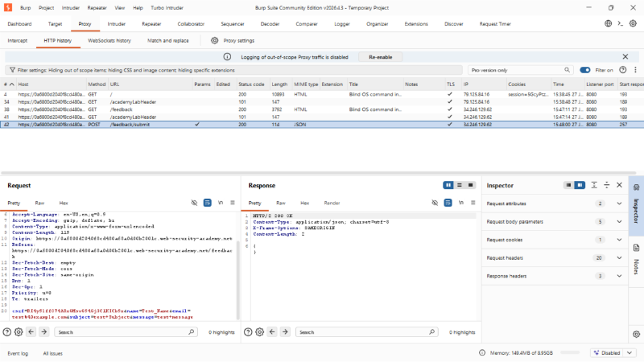The width and height of the screenshot is (644, 362).
Task: Open the Disabled AI dropdown arrow
Action: 630,352
